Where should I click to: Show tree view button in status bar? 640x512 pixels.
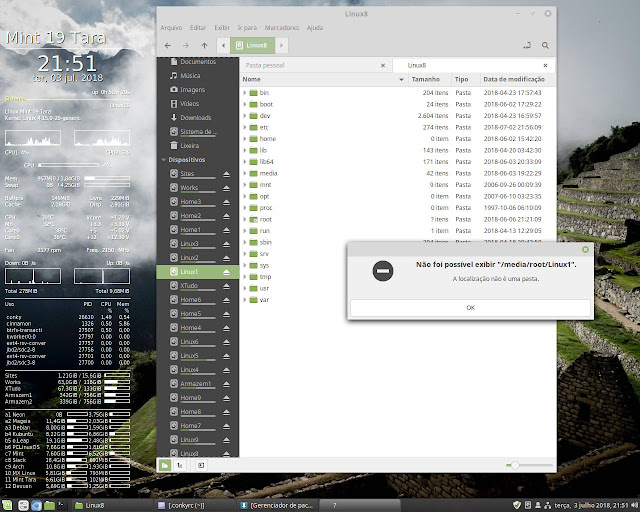point(180,465)
